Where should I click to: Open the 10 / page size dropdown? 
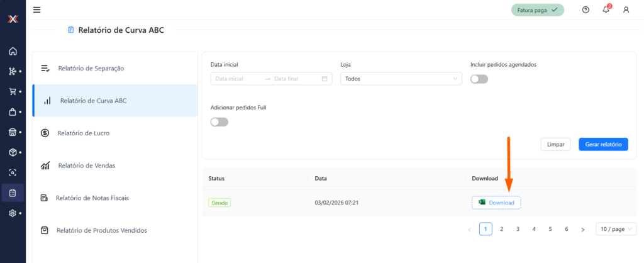click(x=616, y=229)
